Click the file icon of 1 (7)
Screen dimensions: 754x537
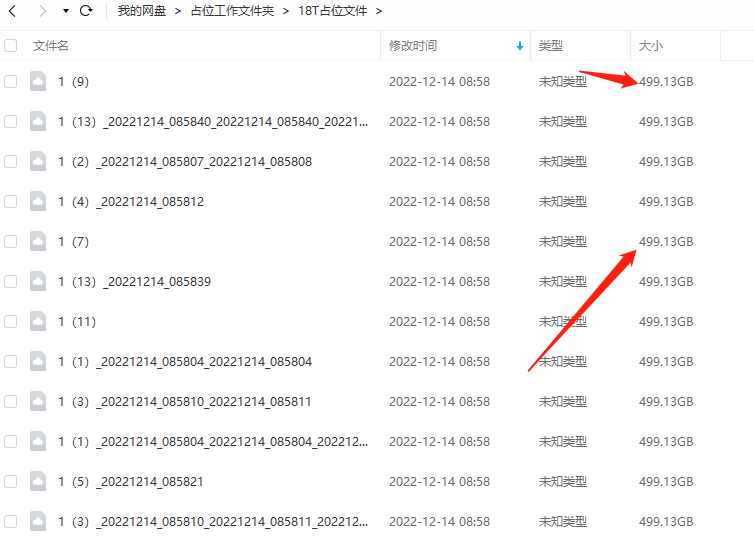[38, 241]
